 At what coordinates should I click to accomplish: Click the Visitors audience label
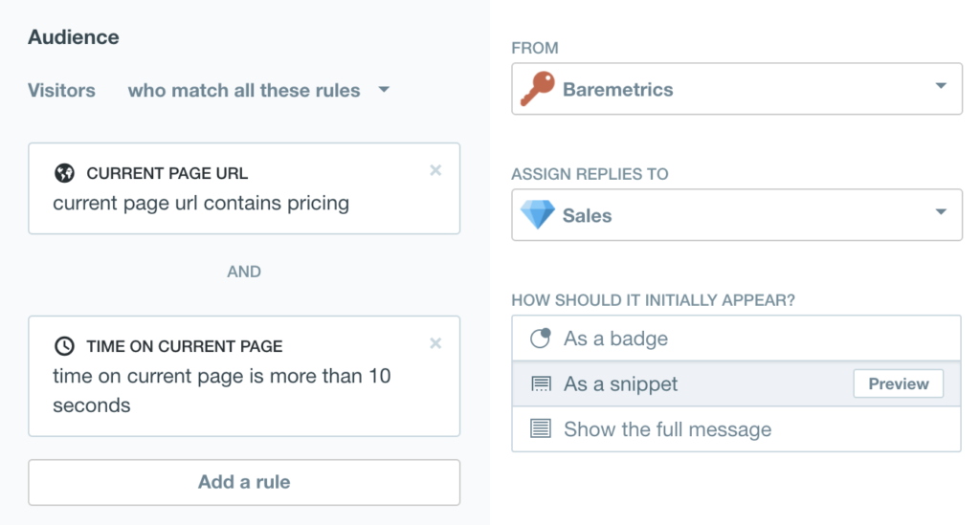(61, 91)
